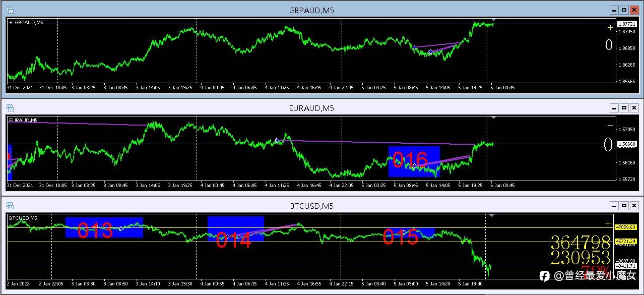644x295 pixels.
Task: Click current price tag 1.87721 in GBPAUD
Action: tap(627, 24)
